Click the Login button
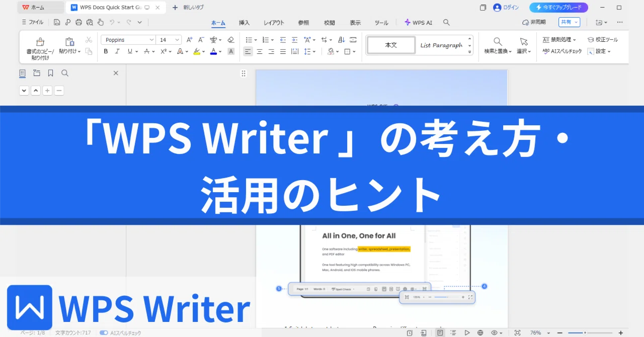The width and height of the screenshot is (644, 337). pyautogui.click(x=506, y=8)
